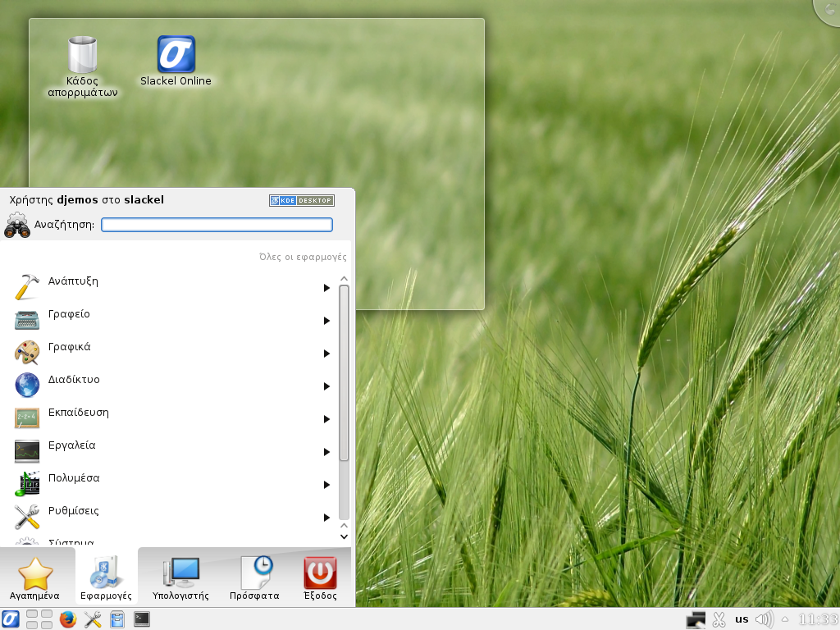Click the scroll down arrow in menu list
This screenshot has height=630, width=840.
345,536
